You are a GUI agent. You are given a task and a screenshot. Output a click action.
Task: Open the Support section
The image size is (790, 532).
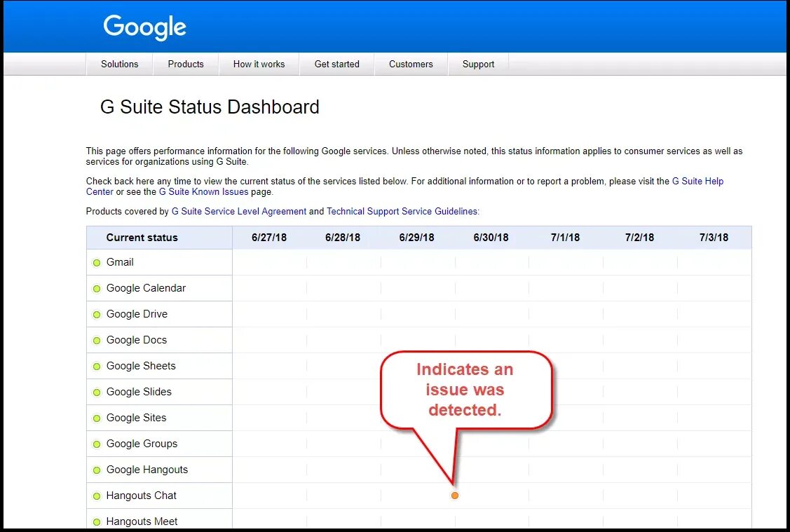click(478, 64)
